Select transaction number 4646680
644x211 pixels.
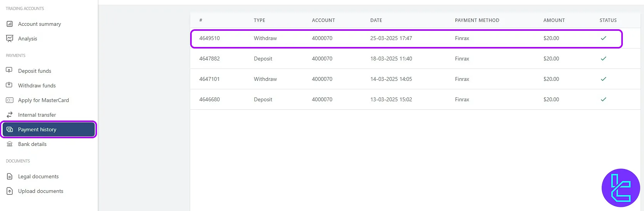point(209,99)
